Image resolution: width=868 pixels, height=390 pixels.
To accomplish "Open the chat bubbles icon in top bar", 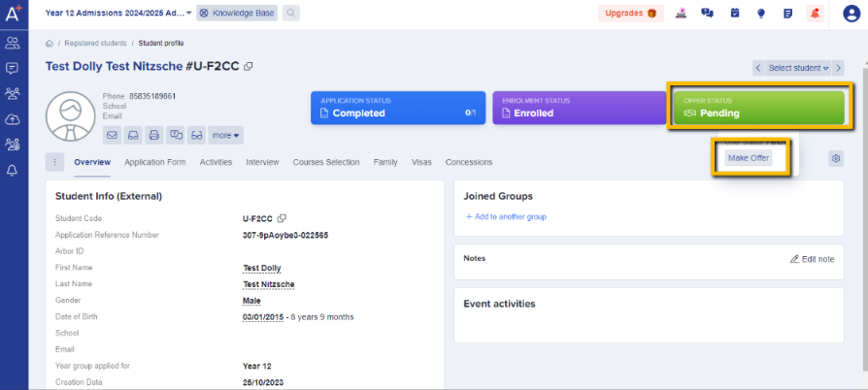I will pyautogui.click(x=707, y=14).
